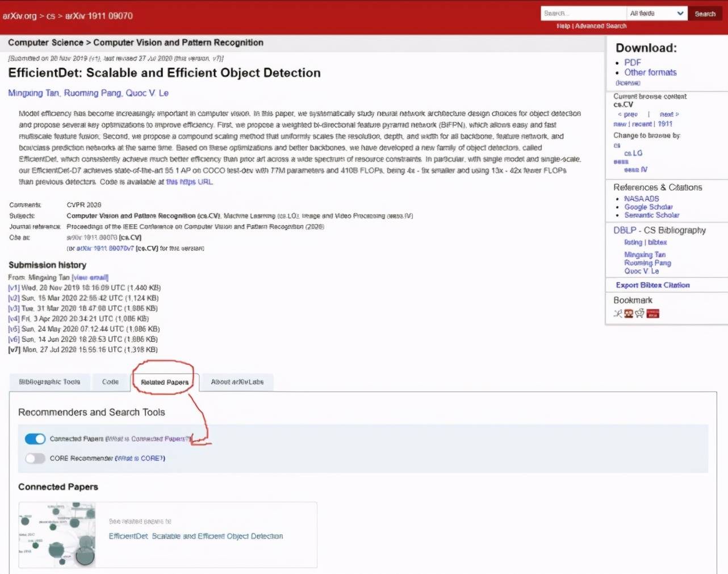Open the Other formats link
Screen dimensions: 728x574
650,72
